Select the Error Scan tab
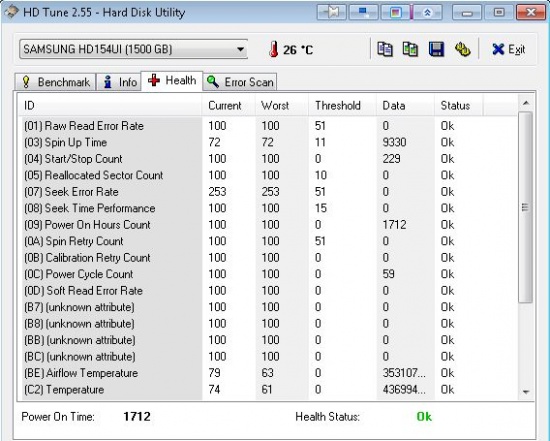 (x=240, y=82)
